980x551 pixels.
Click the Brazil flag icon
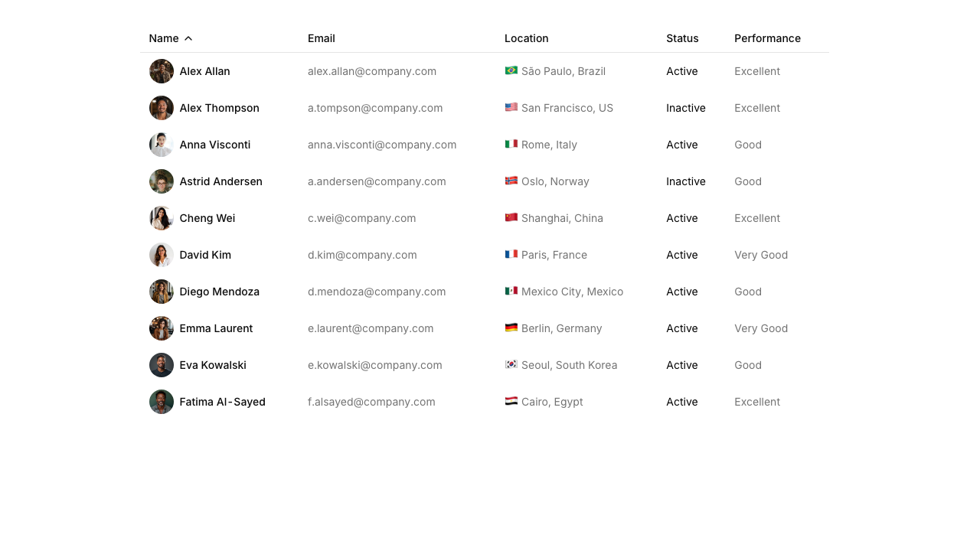pos(511,70)
